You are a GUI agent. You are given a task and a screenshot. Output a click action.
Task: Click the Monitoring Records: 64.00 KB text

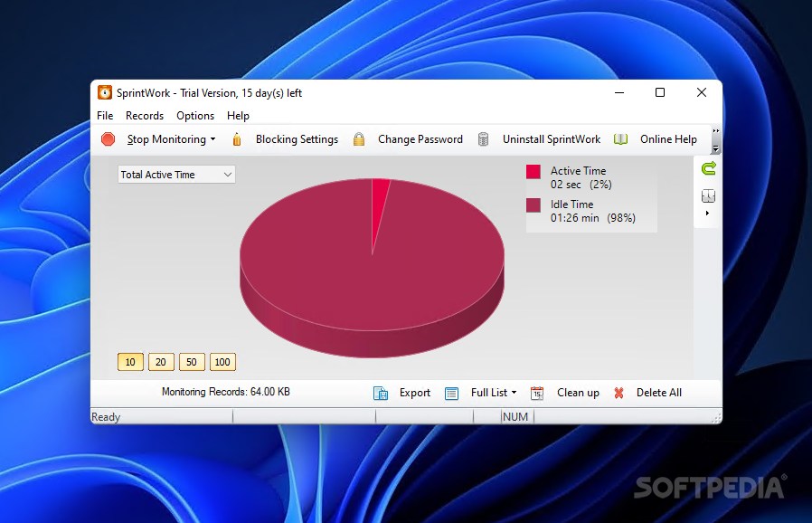[x=226, y=392]
